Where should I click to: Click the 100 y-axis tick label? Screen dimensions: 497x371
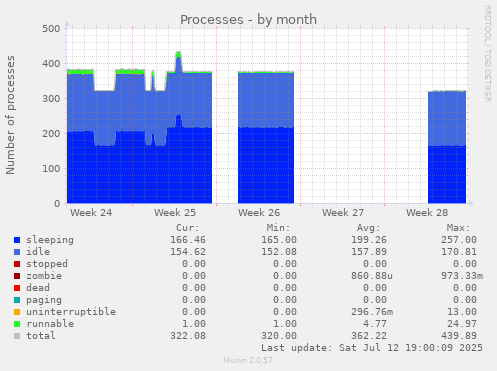coord(51,169)
